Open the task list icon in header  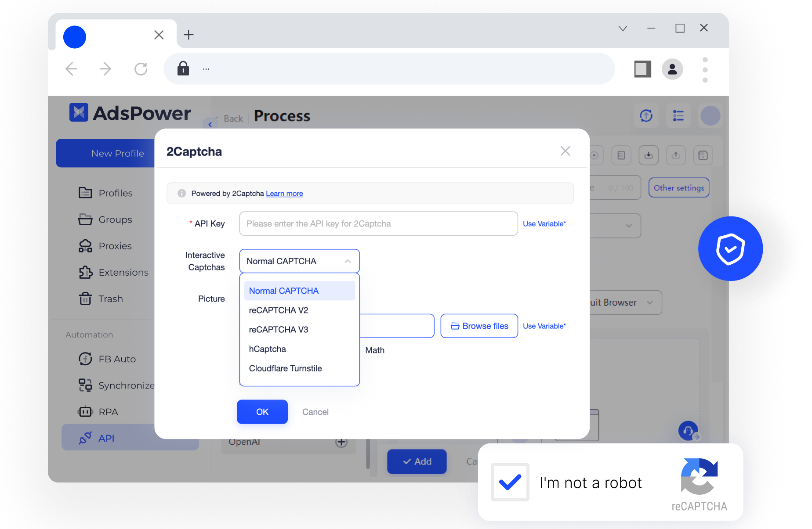pyautogui.click(x=678, y=116)
